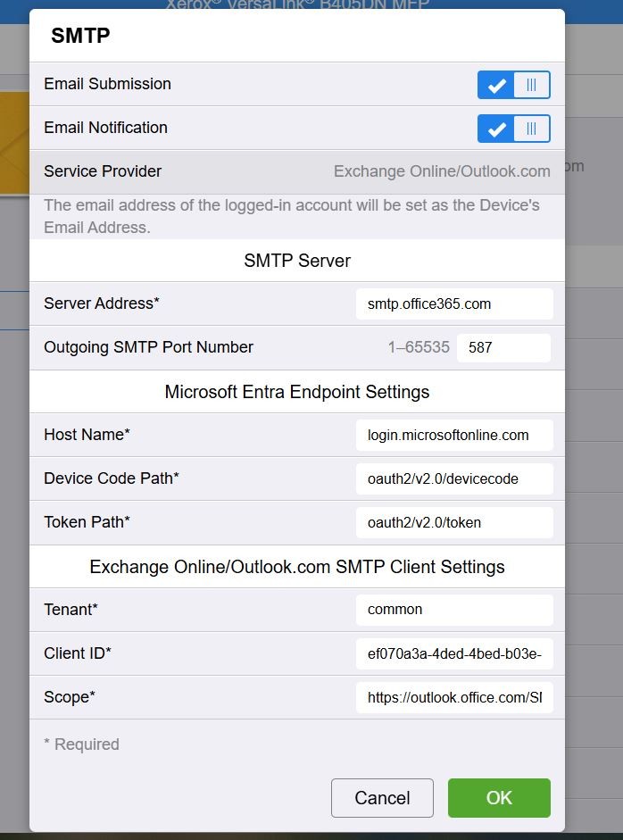Image resolution: width=623 pixels, height=840 pixels.
Task: Edit the Server Address field showing smtp.office365.com
Action: (x=453, y=304)
